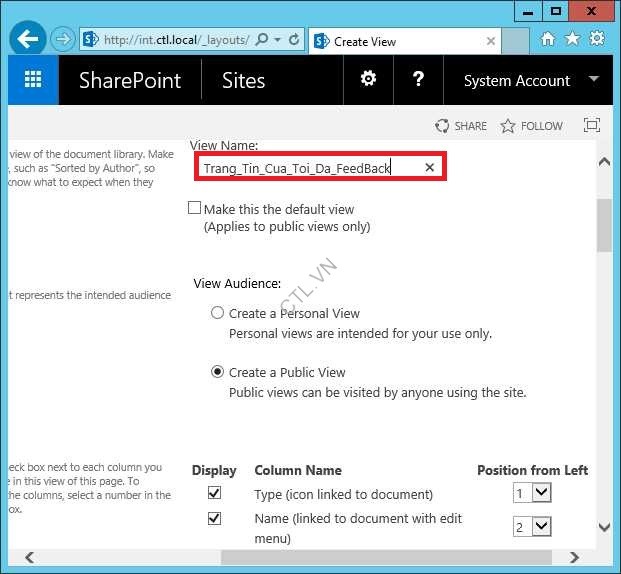This screenshot has width=621, height=574.
Task: Check Make this the default view
Action: click(195, 209)
